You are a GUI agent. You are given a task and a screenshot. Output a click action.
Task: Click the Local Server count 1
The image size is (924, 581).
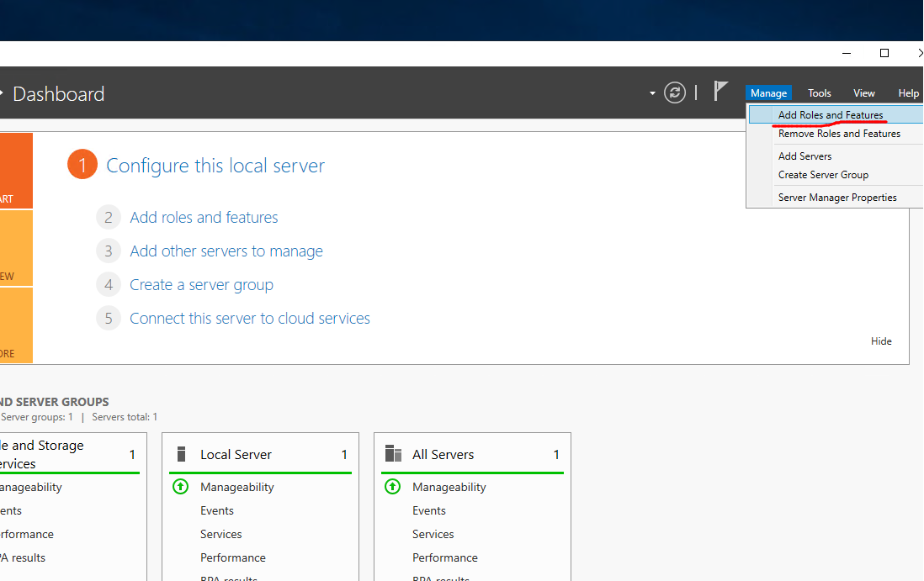(x=344, y=454)
